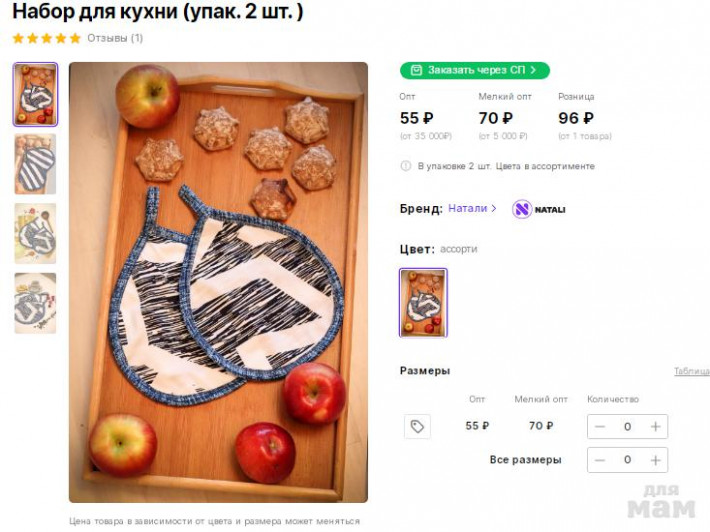Click the quantity field in 55 ₽ row
710x532 pixels.
[x=628, y=427]
